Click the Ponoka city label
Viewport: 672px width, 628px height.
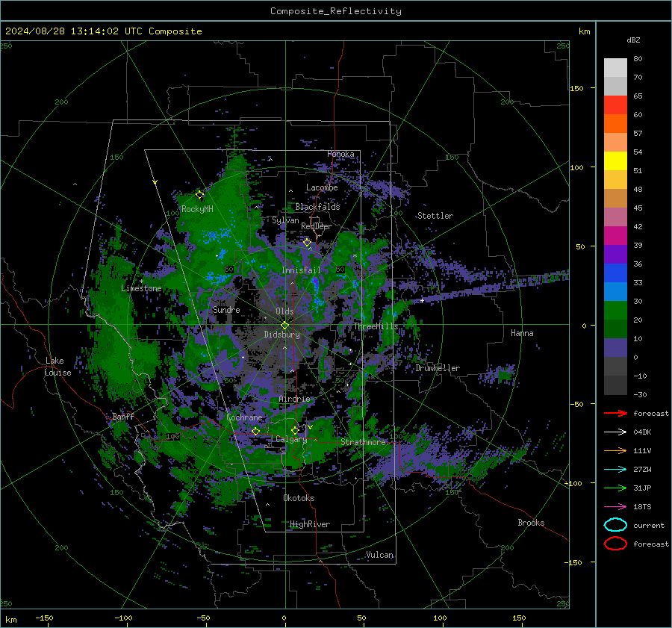(340, 154)
